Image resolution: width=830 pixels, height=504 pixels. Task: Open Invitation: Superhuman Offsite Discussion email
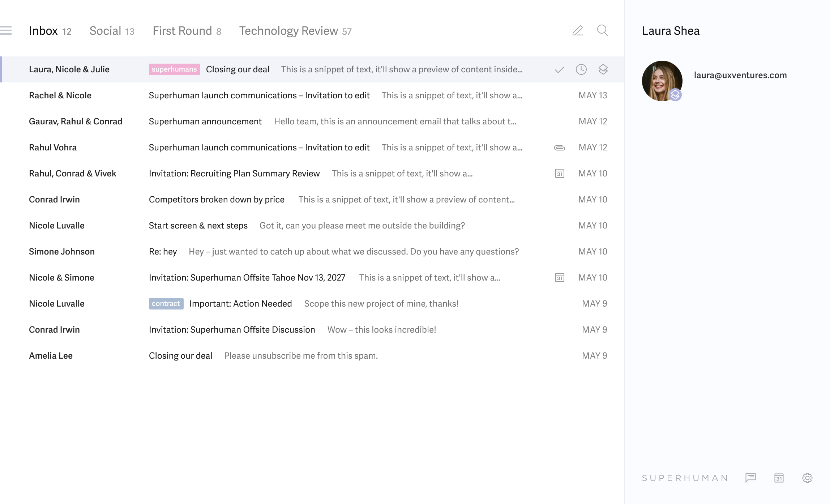click(x=312, y=330)
